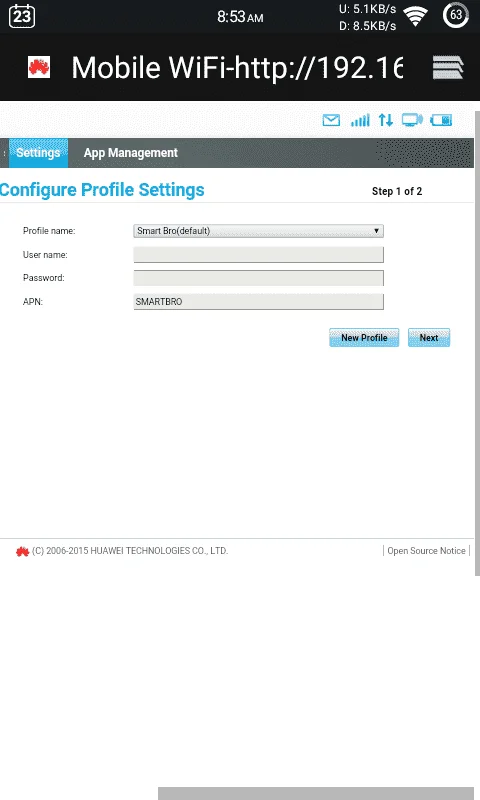Switch to the App Management tab

131,153
